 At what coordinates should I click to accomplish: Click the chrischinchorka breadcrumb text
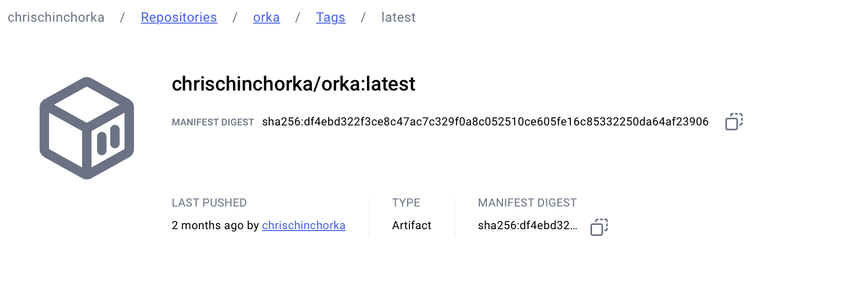55,17
